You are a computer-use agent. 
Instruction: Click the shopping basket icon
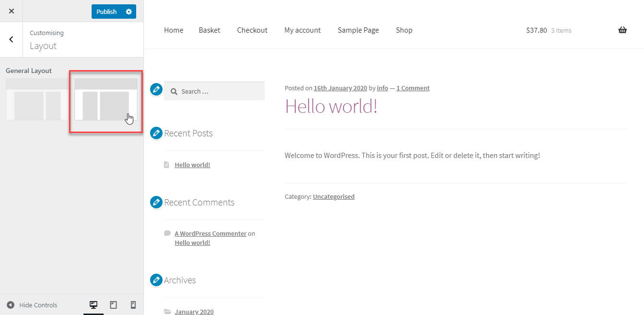(622, 30)
